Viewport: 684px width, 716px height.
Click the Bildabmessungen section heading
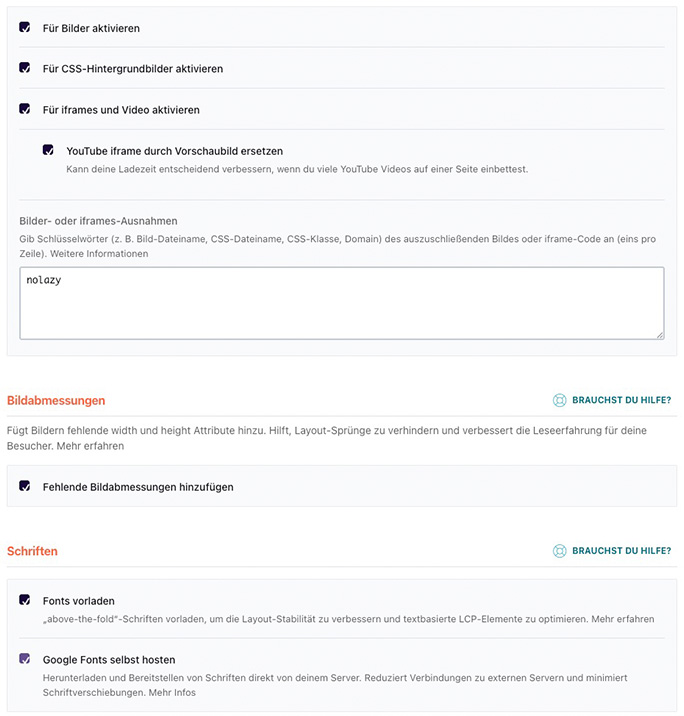[56, 400]
